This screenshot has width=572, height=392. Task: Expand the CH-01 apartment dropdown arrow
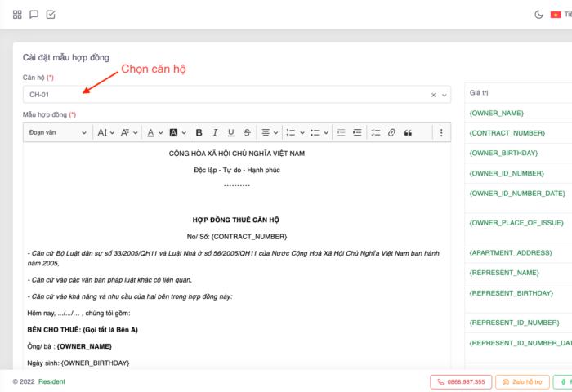pos(445,95)
